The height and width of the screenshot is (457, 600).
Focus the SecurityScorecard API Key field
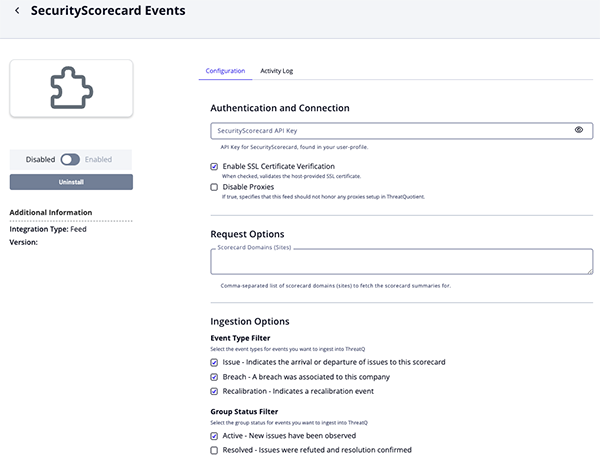coord(401,131)
